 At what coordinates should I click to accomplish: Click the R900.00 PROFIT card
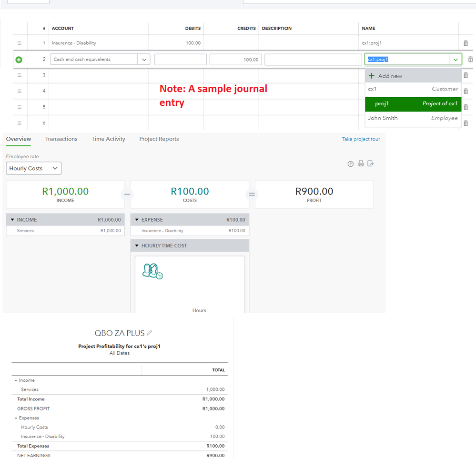(314, 194)
